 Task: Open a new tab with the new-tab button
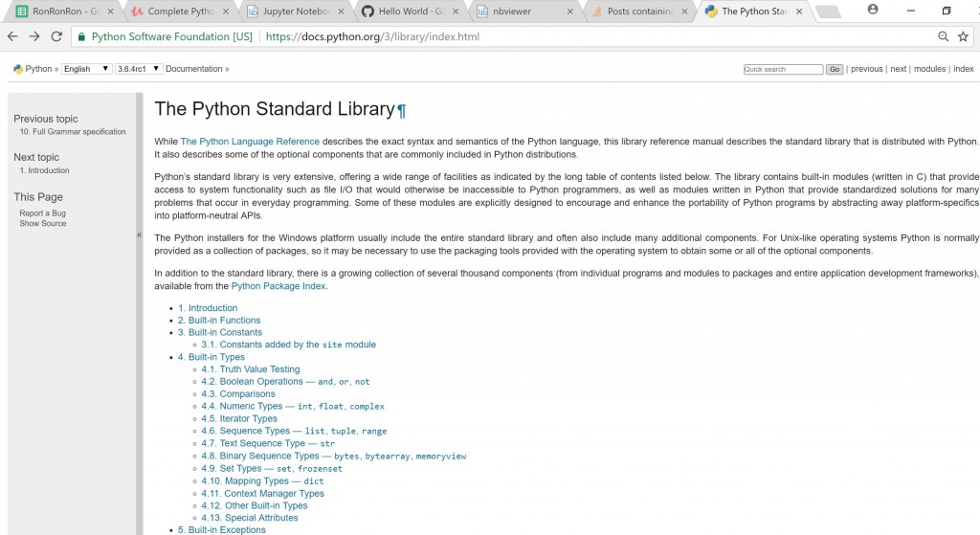(x=828, y=11)
